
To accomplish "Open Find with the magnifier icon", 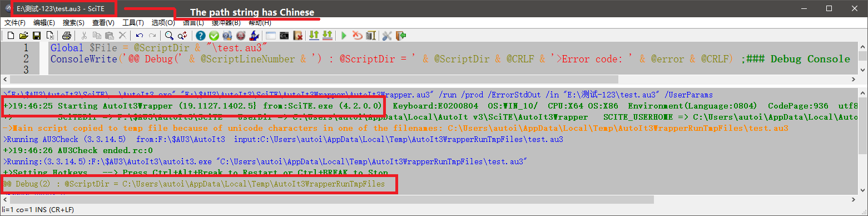I will [169, 36].
